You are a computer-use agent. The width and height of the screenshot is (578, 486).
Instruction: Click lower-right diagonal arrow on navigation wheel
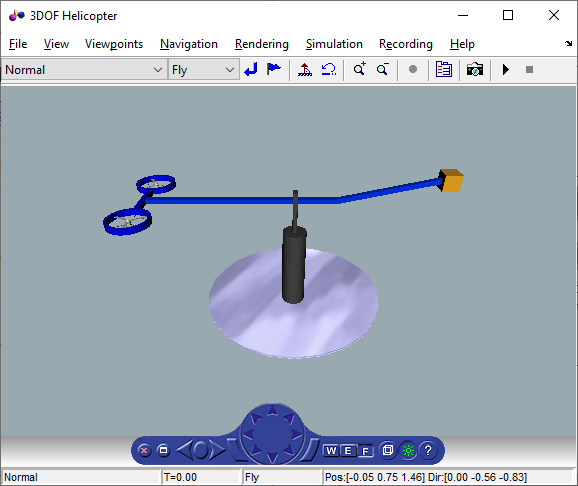[289, 450]
